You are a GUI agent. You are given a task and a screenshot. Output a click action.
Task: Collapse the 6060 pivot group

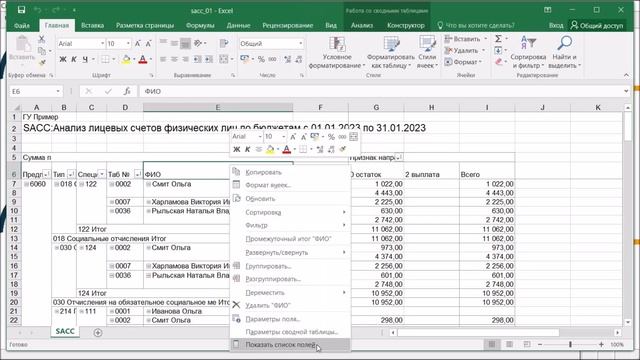coord(27,184)
